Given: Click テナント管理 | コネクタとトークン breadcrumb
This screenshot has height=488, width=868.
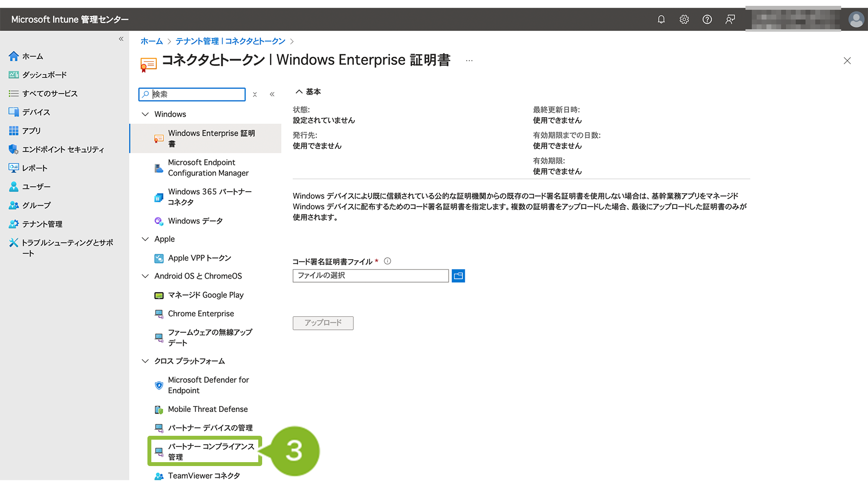Looking at the screenshot, I should (230, 41).
